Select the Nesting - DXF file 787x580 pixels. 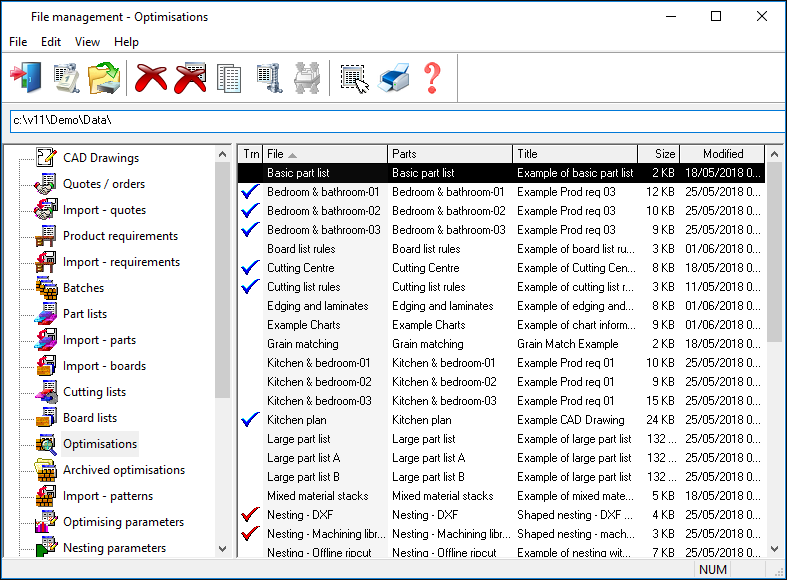(x=300, y=515)
